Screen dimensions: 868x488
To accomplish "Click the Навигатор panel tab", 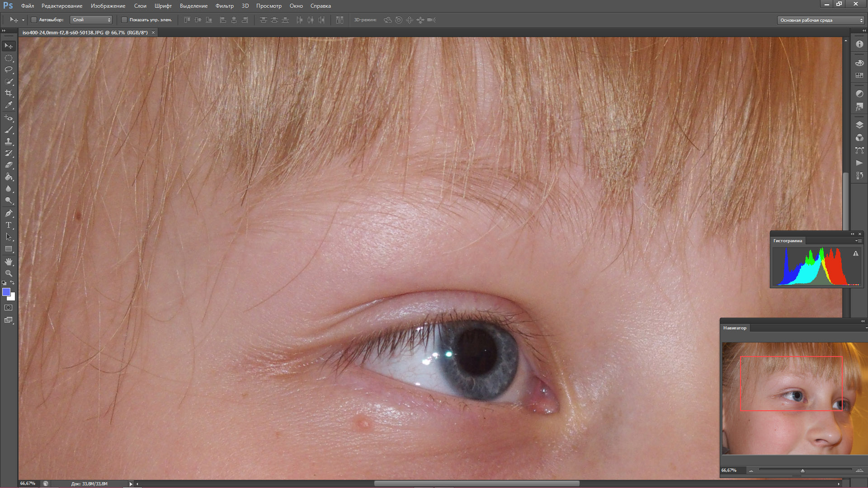I will pos(735,328).
